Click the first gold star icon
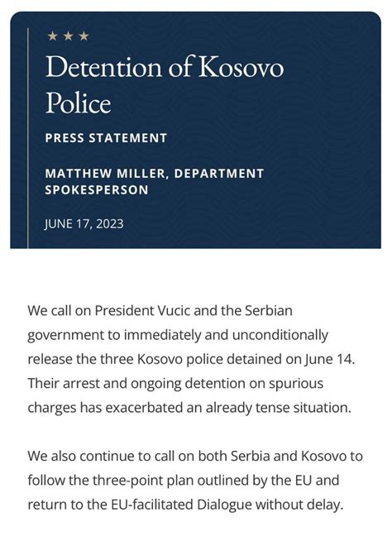Image resolution: width=392 pixels, height=546 pixels. click(x=53, y=36)
